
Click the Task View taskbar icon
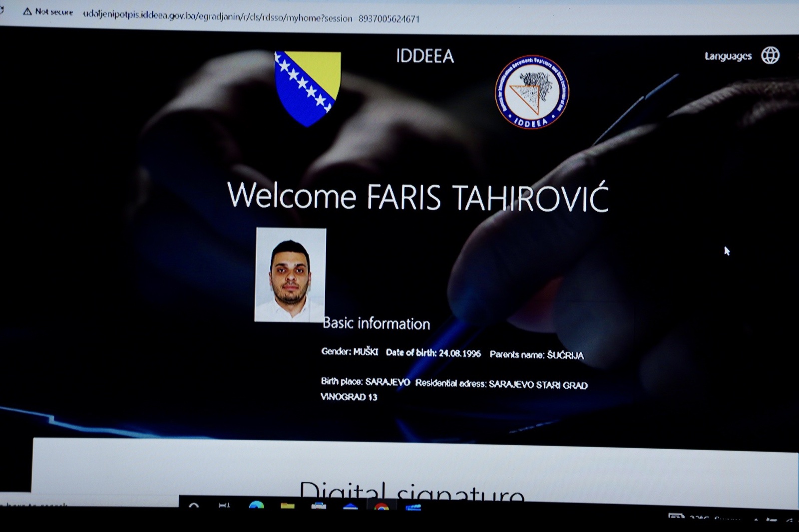(224, 506)
